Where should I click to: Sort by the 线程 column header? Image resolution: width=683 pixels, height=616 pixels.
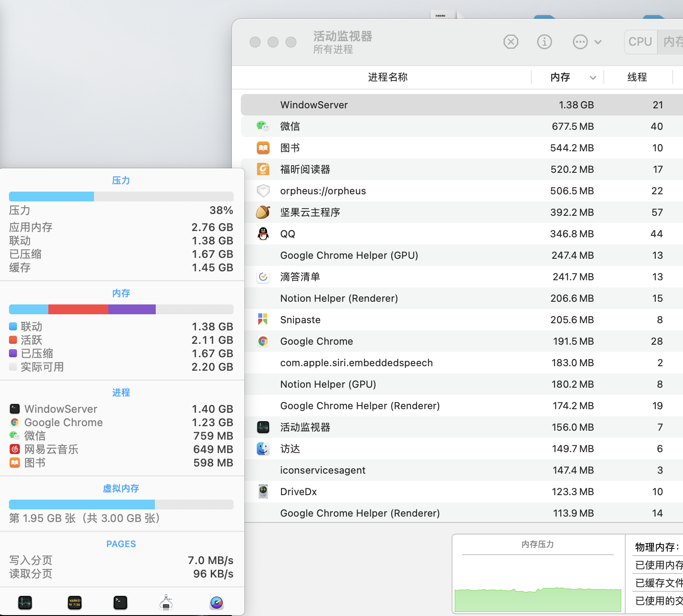point(637,77)
